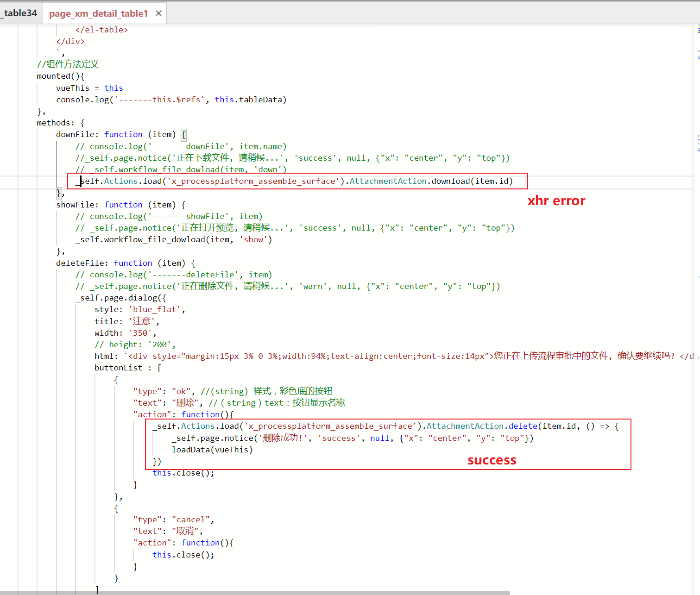Click the red 'success' annotation text
Screen dimensions: 700x595
(x=492, y=460)
